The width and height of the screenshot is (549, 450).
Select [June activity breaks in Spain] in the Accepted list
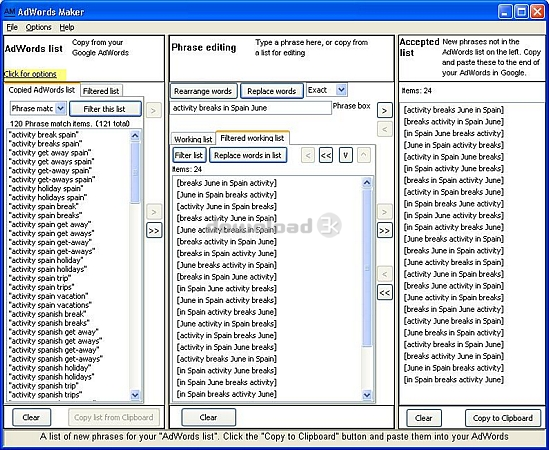tap(454, 263)
